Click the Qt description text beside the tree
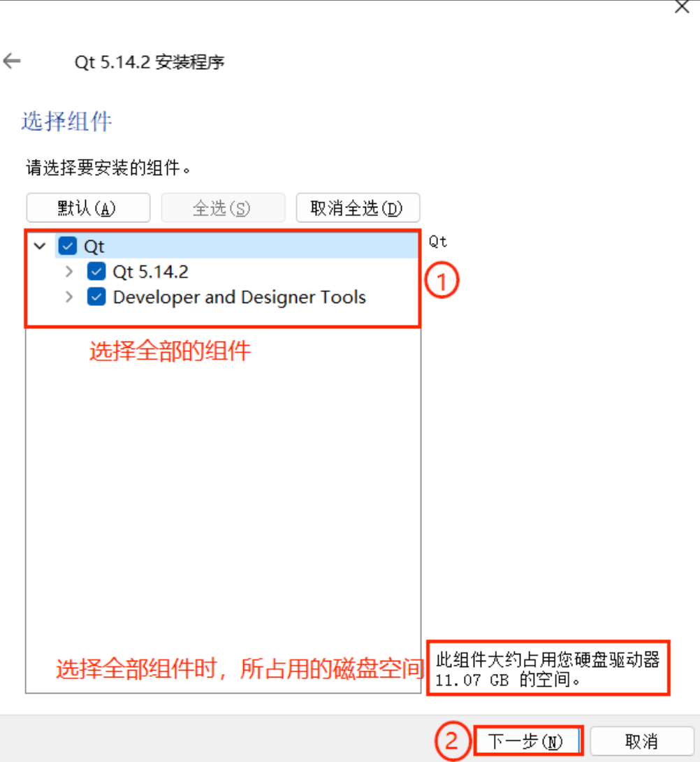The width and height of the screenshot is (700, 762). pyautogui.click(x=437, y=242)
